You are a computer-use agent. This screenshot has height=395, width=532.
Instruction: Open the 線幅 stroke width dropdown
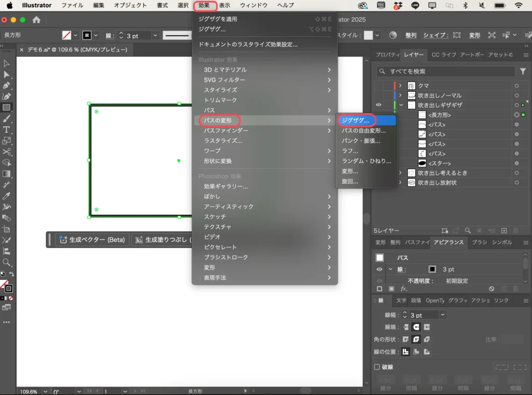tap(443, 315)
